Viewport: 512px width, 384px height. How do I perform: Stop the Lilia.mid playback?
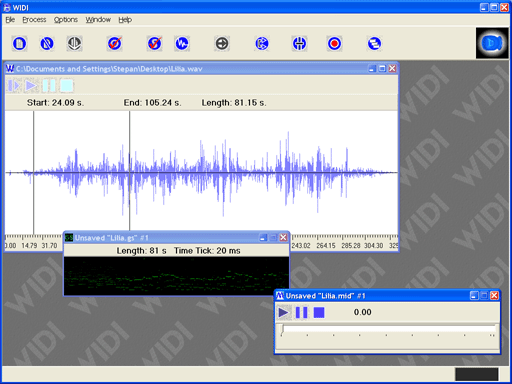[x=319, y=313]
